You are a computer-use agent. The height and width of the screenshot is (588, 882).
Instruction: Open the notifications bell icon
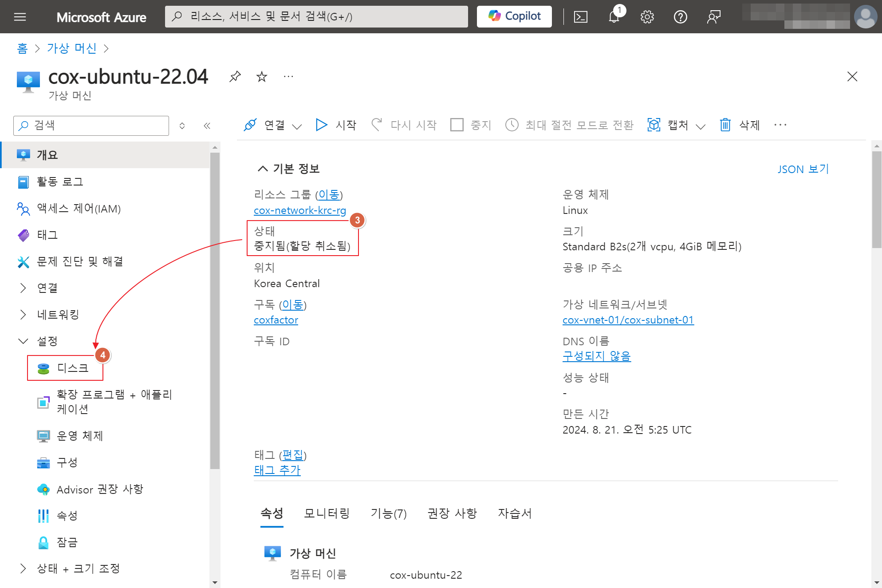(x=614, y=17)
